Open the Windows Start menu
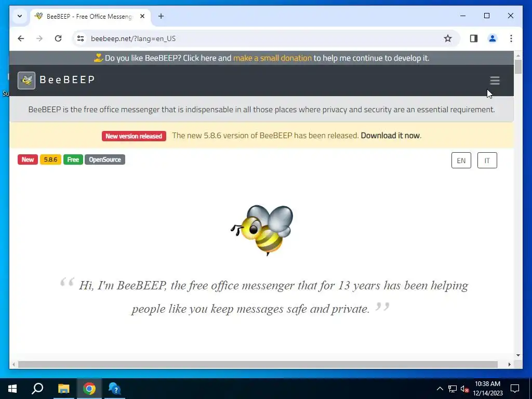 pyautogui.click(x=12, y=389)
